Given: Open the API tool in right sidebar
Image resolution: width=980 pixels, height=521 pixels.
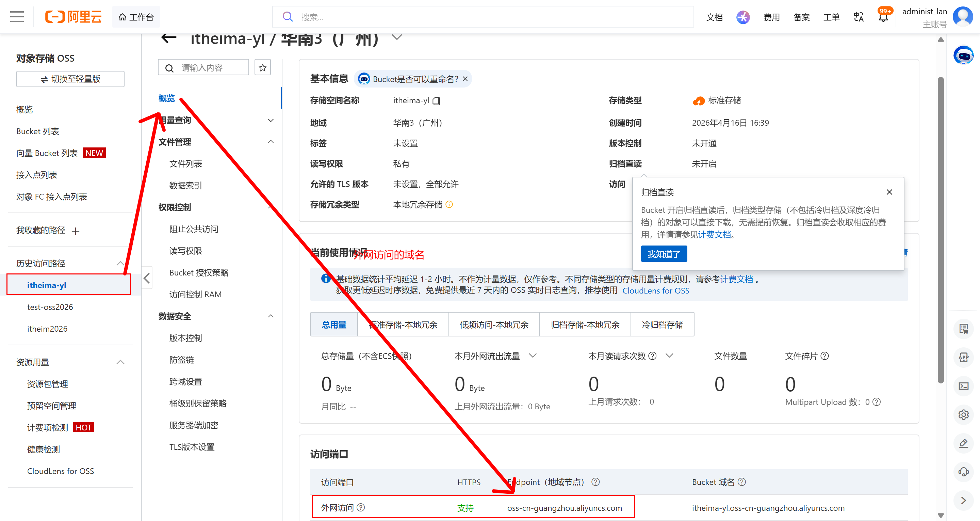Looking at the screenshot, I should tap(963, 358).
